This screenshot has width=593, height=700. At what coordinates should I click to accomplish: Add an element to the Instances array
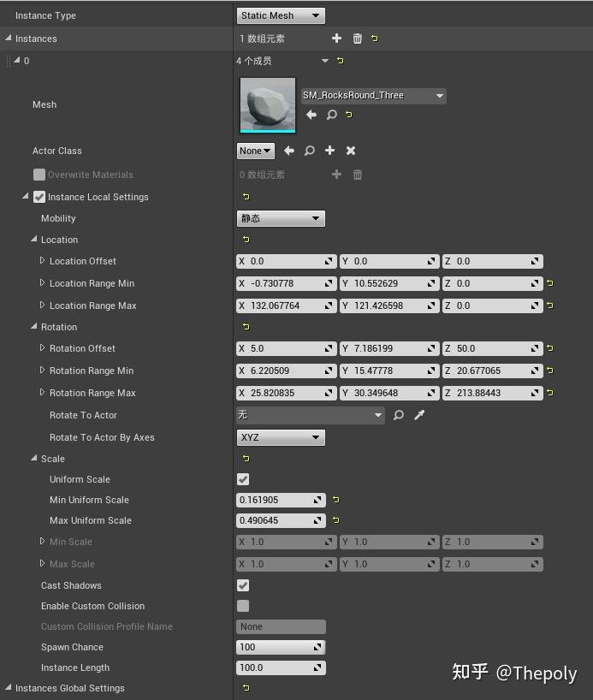pyautogui.click(x=336, y=39)
